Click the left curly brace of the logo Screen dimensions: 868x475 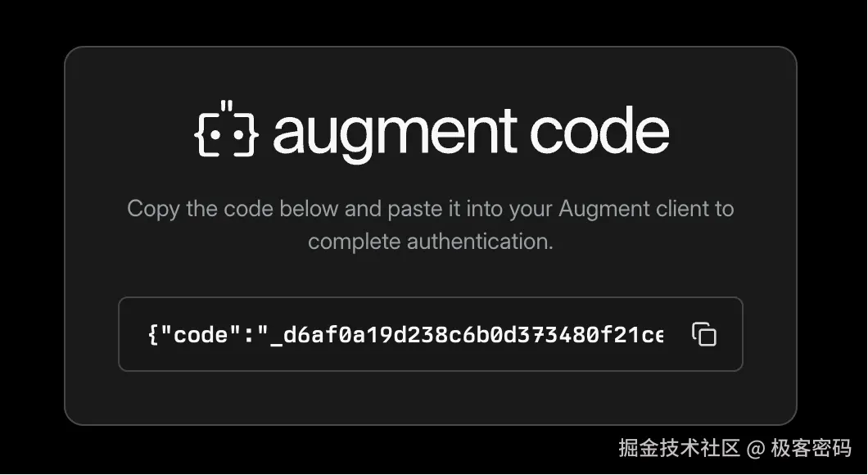[x=206, y=134]
